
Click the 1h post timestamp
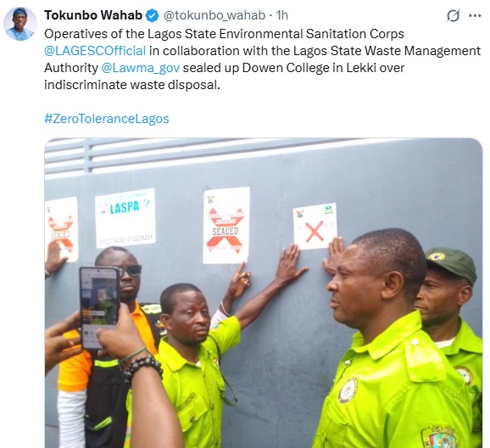tap(281, 15)
